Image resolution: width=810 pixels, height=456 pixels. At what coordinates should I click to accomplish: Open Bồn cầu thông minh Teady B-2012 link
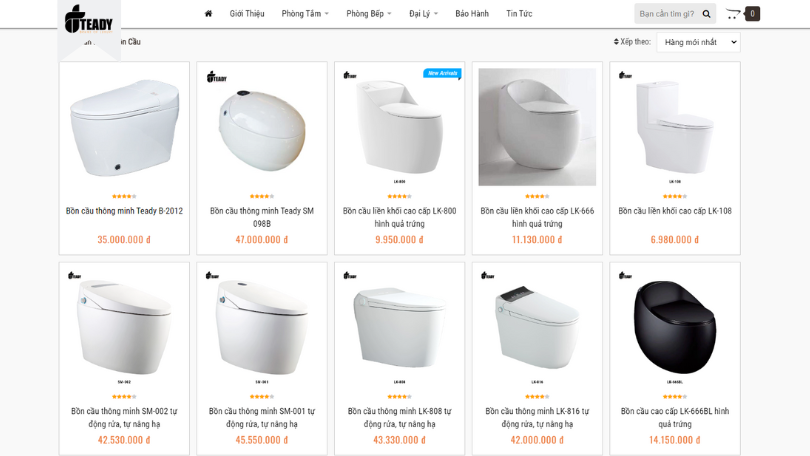tap(124, 211)
